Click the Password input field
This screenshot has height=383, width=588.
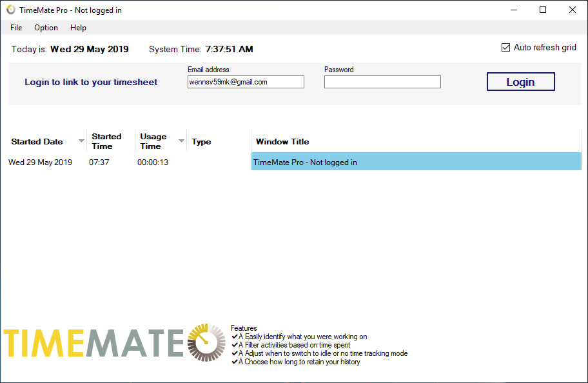point(382,81)
